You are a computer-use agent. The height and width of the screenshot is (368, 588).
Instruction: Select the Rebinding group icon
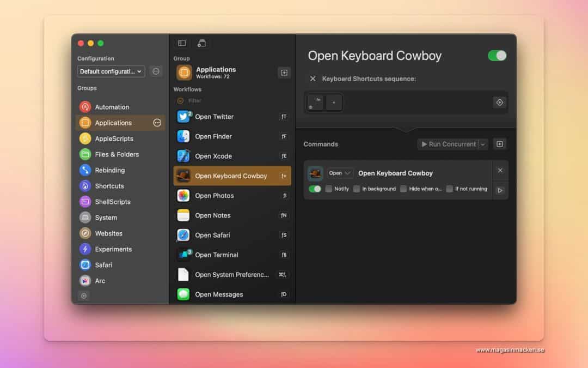(x=85, y=170)
